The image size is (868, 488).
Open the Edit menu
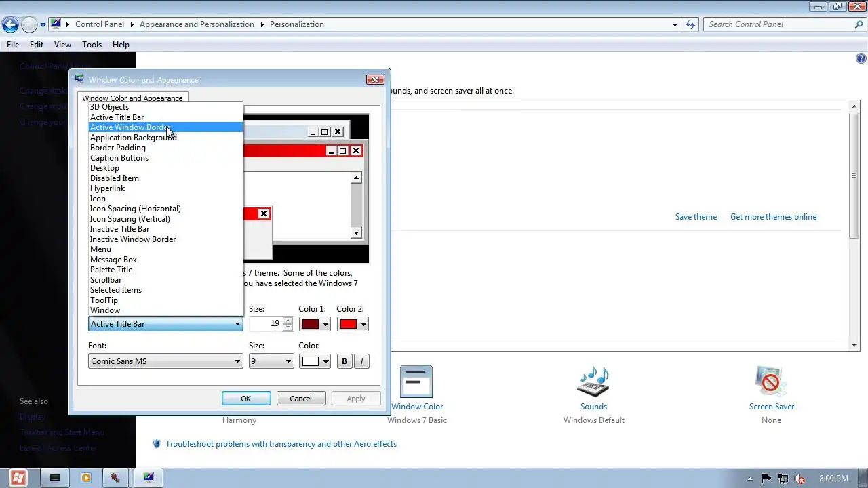[37, 45]
